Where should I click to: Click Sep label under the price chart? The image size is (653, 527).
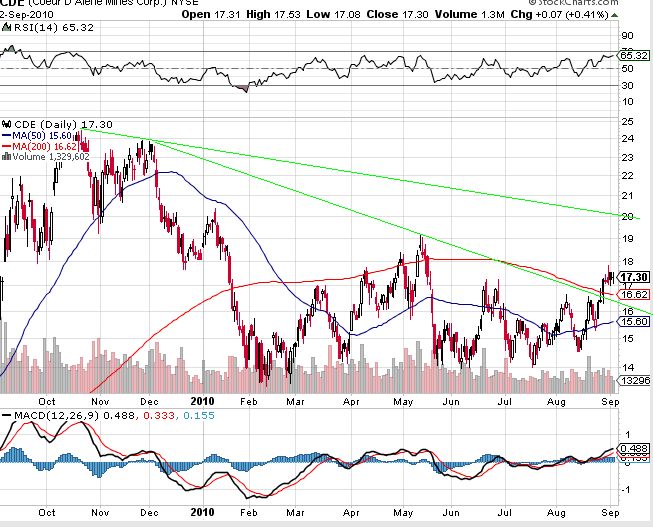[611, 402]
